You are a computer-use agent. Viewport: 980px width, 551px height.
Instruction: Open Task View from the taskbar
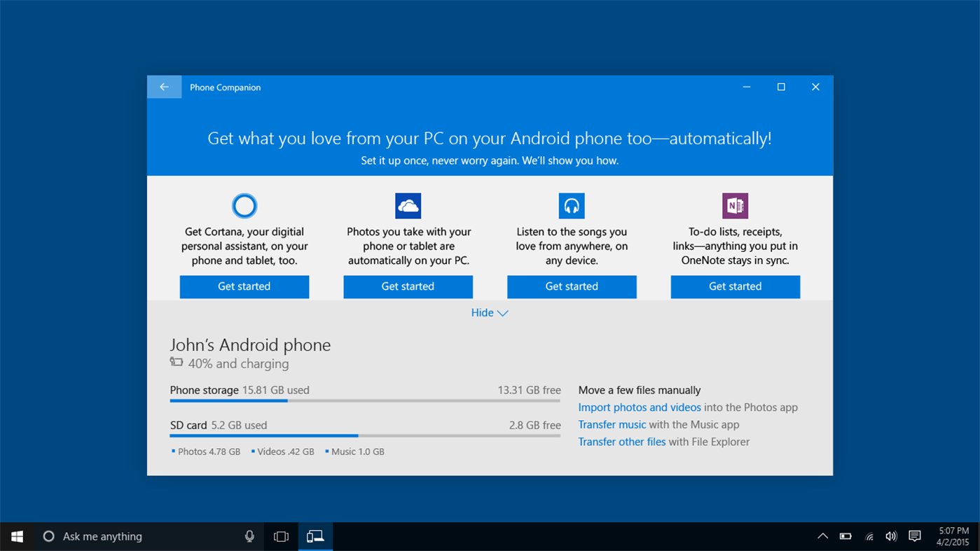(x=281, y=536)
